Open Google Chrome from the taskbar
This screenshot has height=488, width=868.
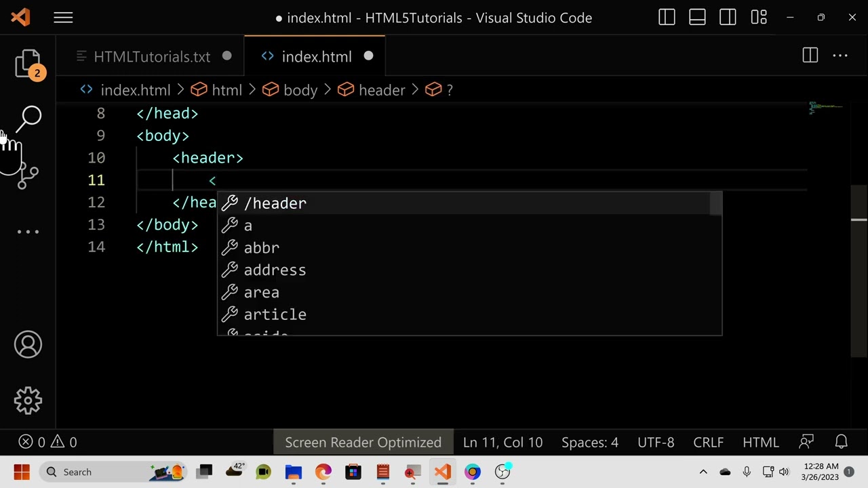point(473,472)
